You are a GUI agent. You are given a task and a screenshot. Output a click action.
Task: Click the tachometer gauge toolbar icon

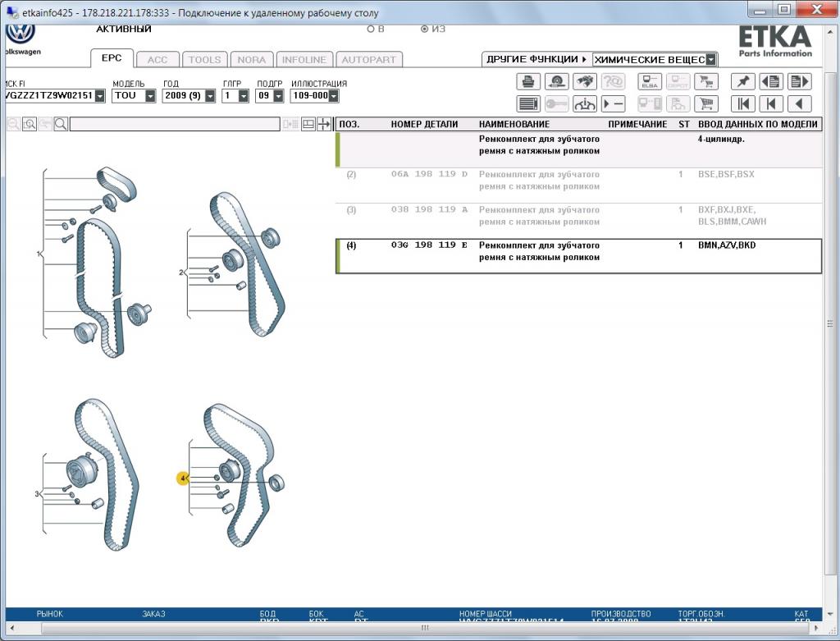tap(557, 81)
